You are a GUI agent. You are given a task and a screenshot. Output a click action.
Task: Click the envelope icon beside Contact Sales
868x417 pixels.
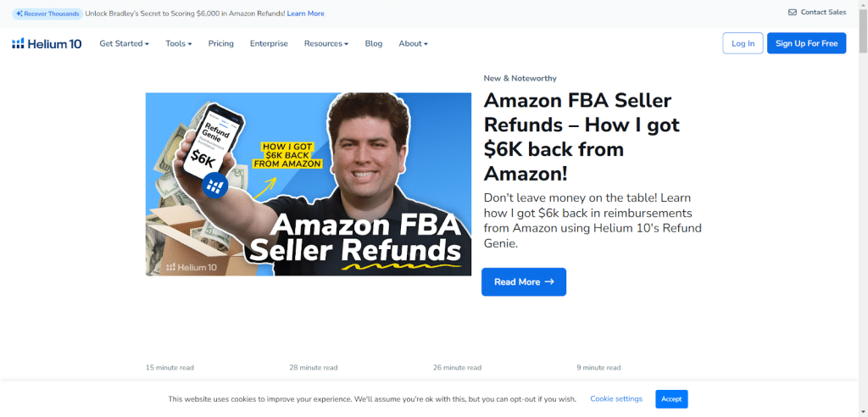tap(793, 12)
